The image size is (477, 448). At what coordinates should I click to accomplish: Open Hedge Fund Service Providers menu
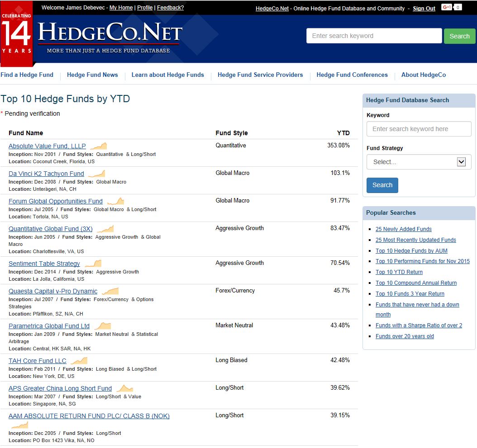tap(260, 75)
